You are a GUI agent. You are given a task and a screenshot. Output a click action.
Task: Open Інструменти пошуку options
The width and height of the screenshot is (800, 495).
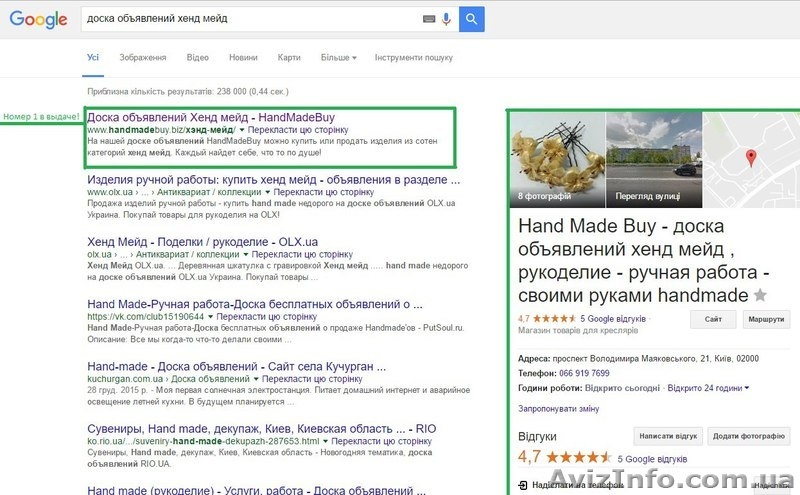[413, 58]
